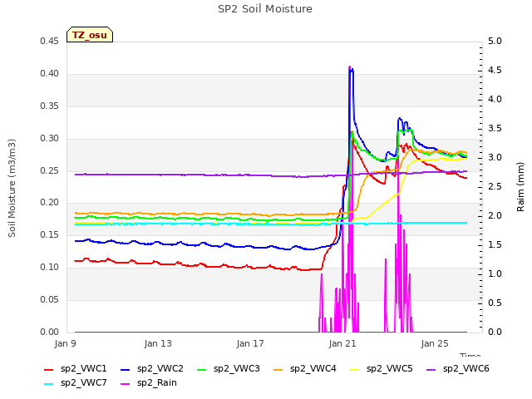Screen dimensions: 532x399
Task: Click the 0.40 left axis tick label
Action: tap(49, 74)
